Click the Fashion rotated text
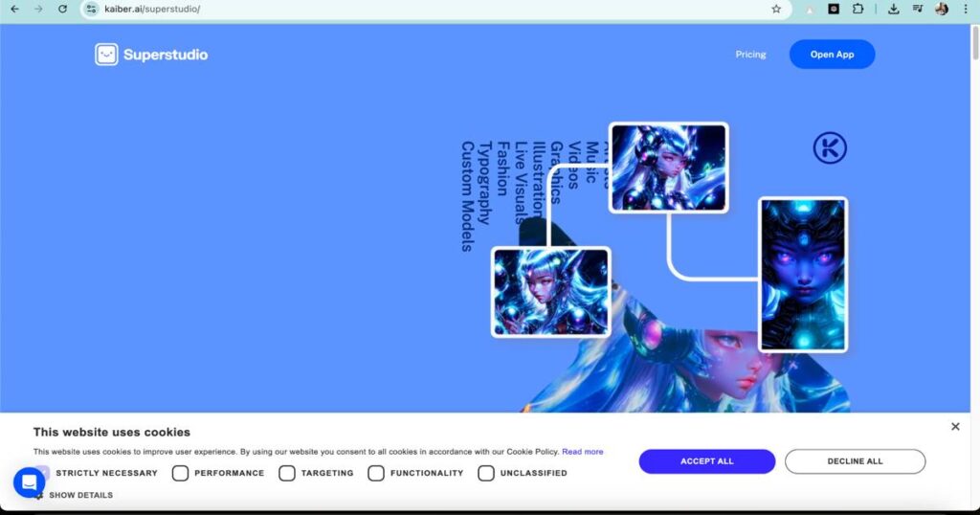The image size is (980, 515). click(x=503, y=168)
